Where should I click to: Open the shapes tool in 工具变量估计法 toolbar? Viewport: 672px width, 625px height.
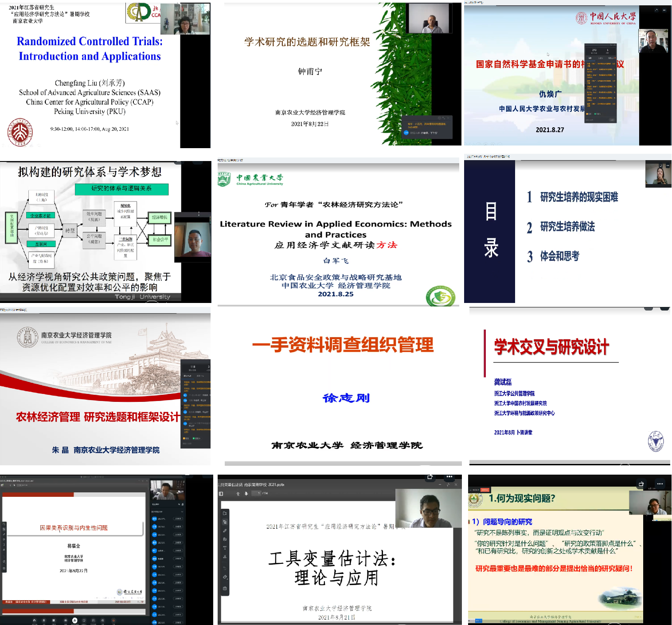[225, 539]
